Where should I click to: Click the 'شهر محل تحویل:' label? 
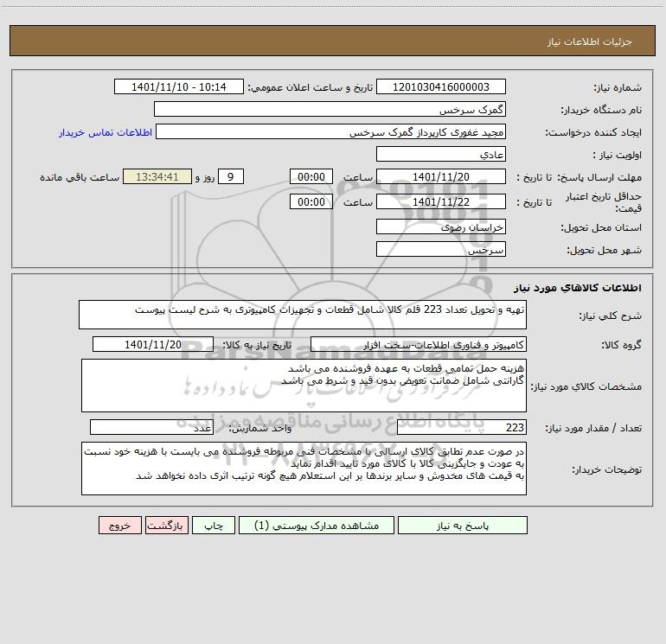(604, 250)
